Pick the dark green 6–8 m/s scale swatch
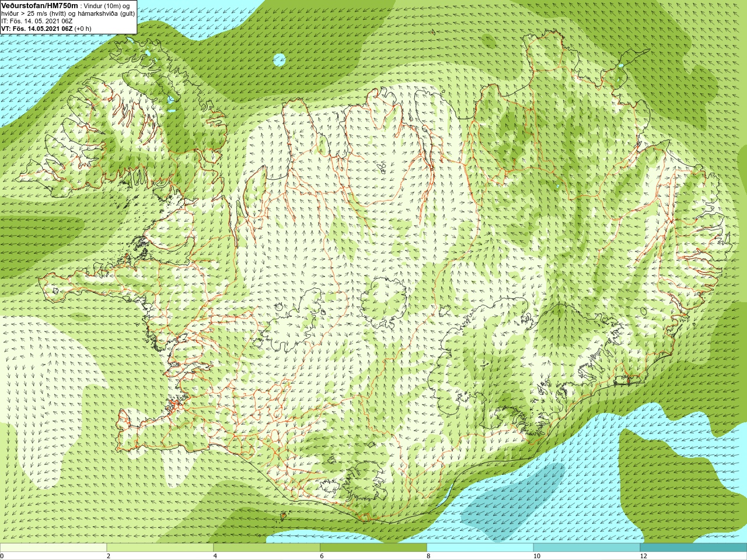 pyautogui.click(x=373, y=548)
